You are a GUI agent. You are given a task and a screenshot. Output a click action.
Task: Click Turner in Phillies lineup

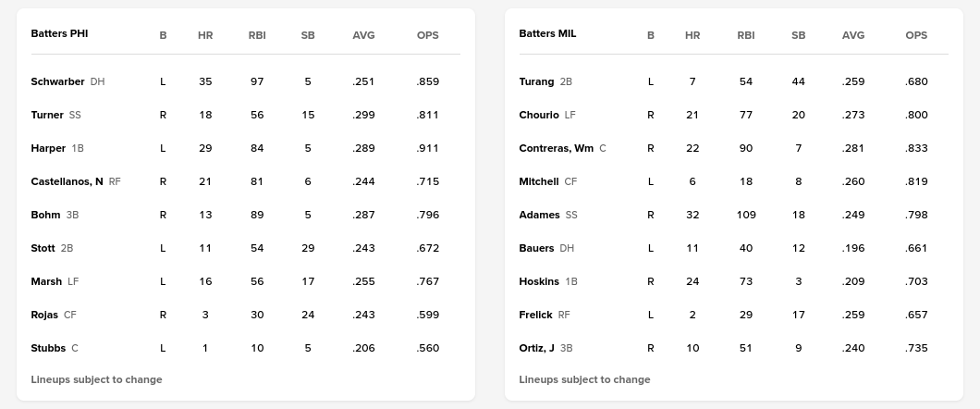pyautogui.click(x=47, y=115)
